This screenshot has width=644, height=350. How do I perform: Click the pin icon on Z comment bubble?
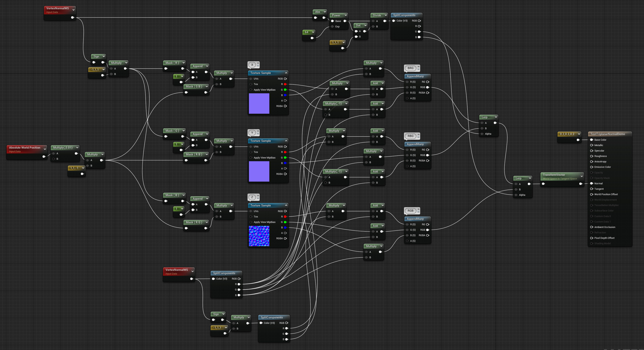(x=258, y=196)
